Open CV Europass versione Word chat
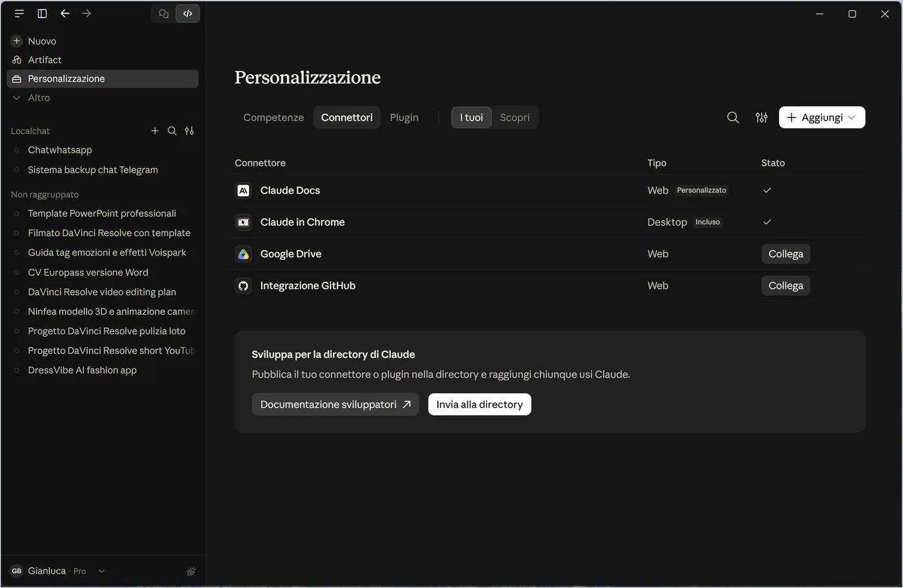The height and width of the screenshot is (588, 903). pos(88,272)
